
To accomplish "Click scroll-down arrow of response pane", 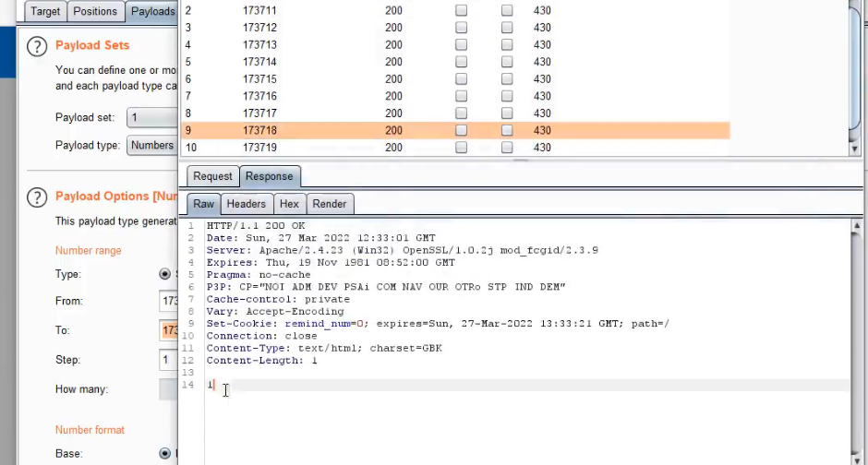I will 856,460.
